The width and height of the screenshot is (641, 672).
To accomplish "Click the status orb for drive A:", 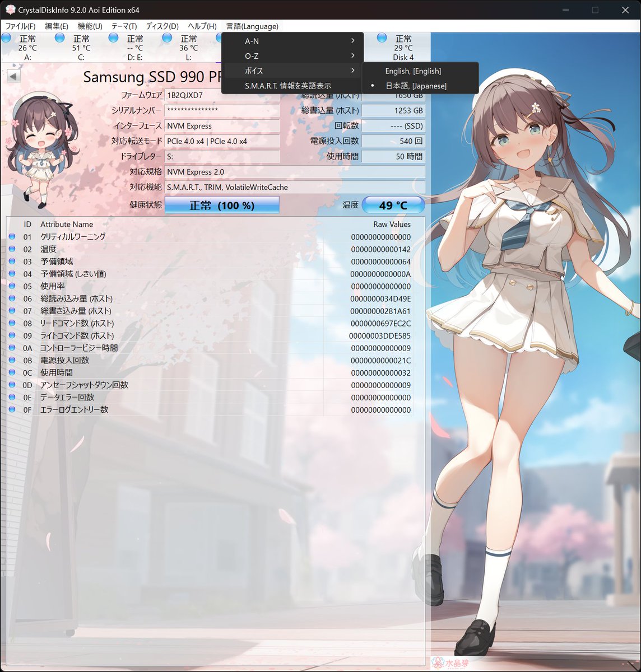I will click(6, 38).
